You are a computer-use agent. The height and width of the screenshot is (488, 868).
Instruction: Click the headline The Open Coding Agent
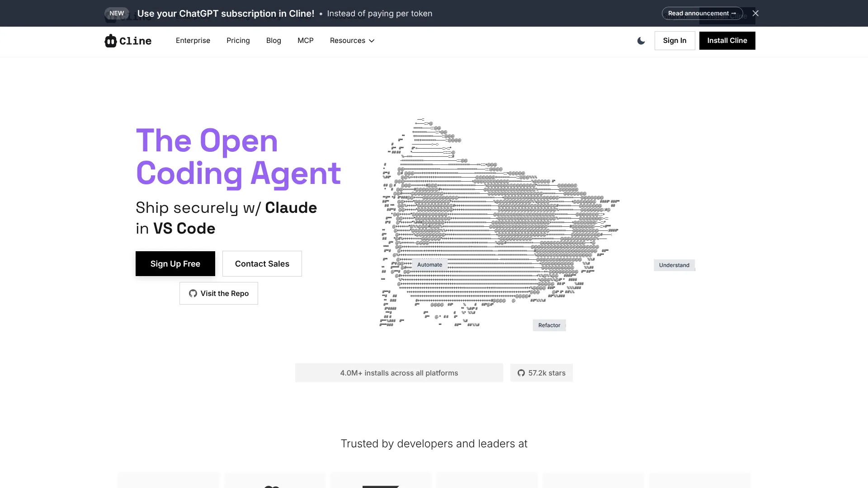pyautogui.click(x=238, y=157)
